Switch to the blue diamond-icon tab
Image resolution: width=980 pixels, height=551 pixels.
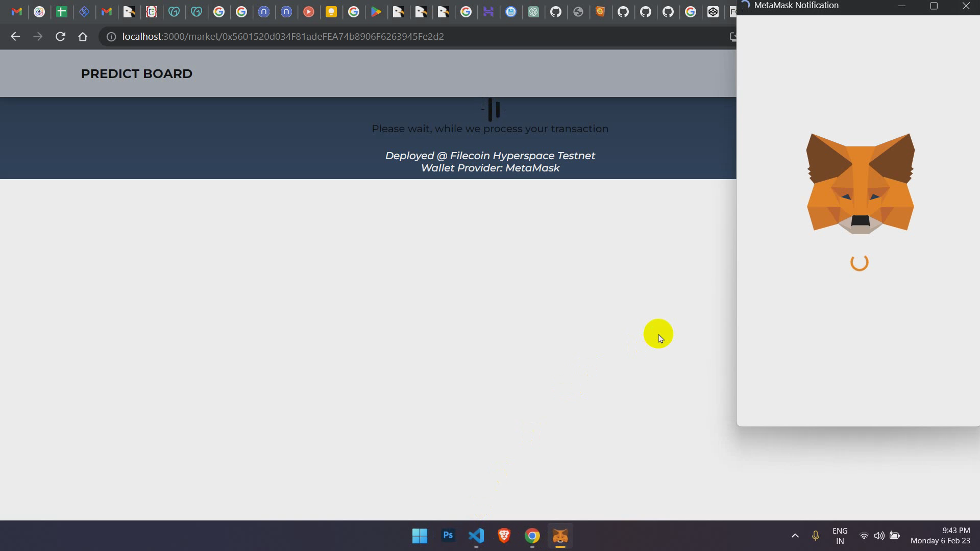click(x=84, y=12)
